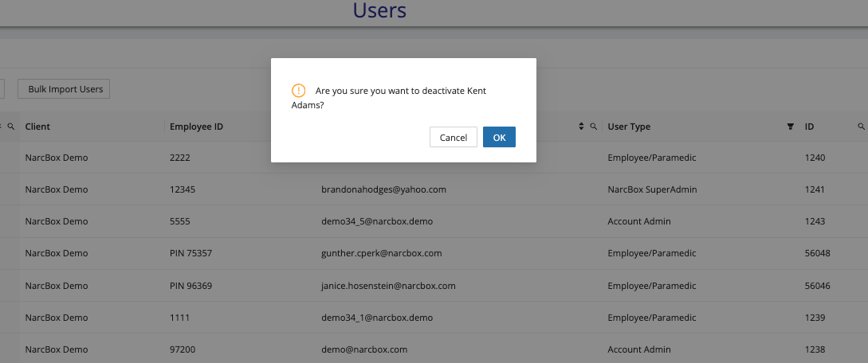Click OK to confirm deactivation
This screenshot has width=868, height=363.
tap(499, 137)
